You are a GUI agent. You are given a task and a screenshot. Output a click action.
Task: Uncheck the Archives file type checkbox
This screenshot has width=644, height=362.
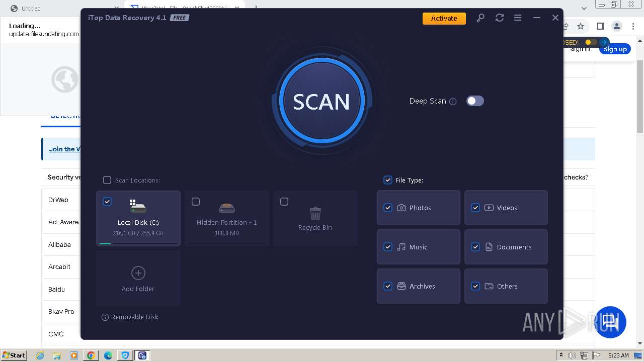point(388,286)
